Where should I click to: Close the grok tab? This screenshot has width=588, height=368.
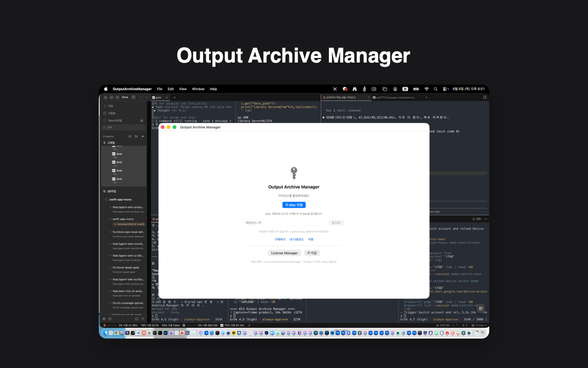tap(168, 98)
